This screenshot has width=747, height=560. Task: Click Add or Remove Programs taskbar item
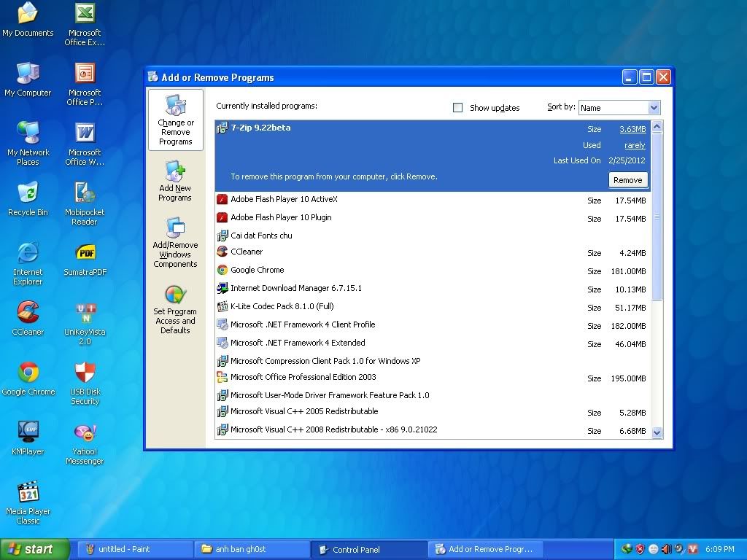[x=485, y=549]
